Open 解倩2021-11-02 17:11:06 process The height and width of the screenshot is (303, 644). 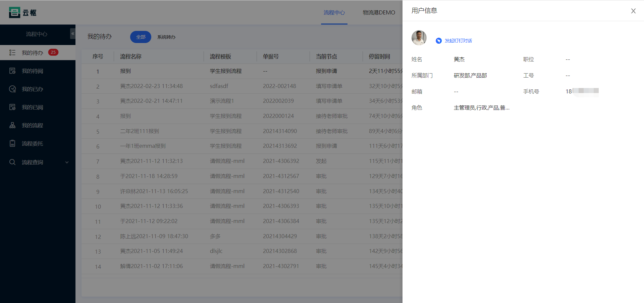pyautogui.click(x=151, y=266)
